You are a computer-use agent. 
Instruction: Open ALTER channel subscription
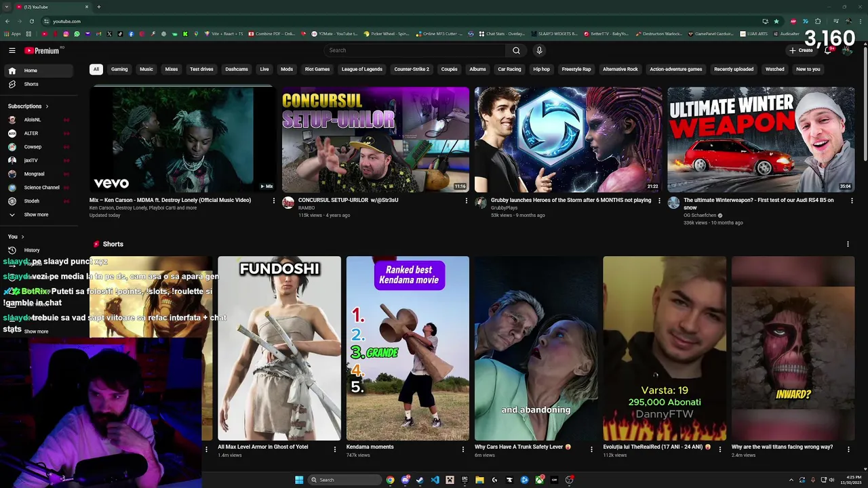[x=38, y=134]
